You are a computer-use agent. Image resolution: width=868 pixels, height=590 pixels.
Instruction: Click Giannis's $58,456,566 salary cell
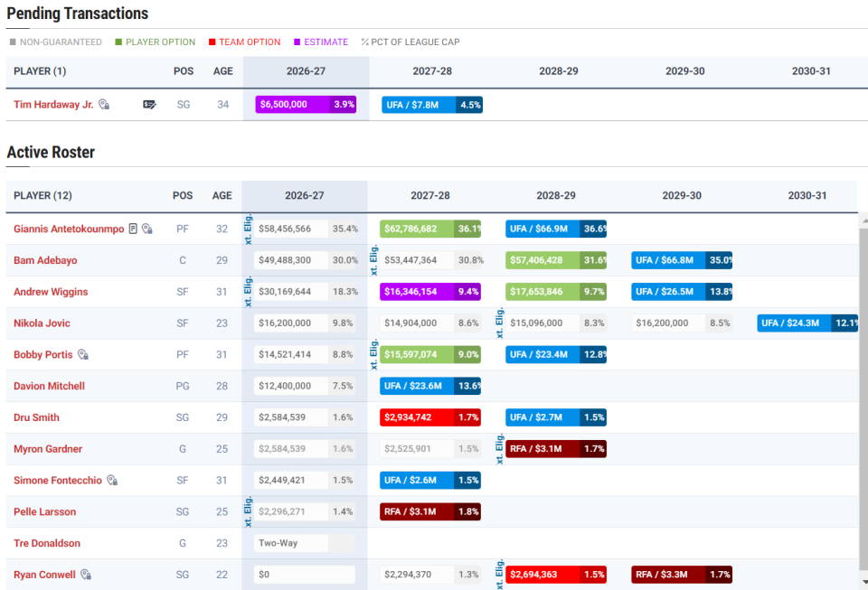[306, 229]
